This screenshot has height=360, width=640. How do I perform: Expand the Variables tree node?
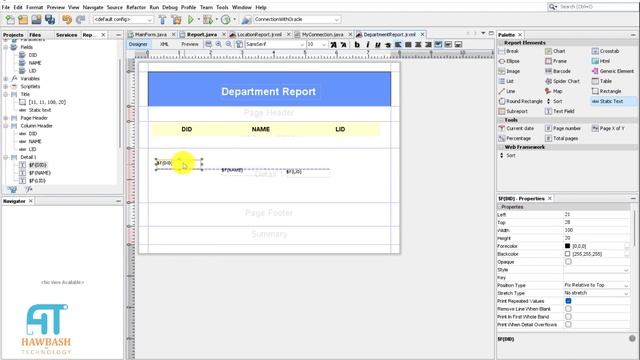(x=6, y=78)
